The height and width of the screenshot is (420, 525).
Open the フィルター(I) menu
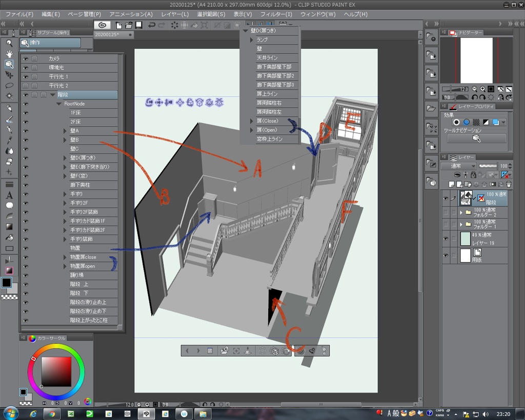click(x=276, y=14)
